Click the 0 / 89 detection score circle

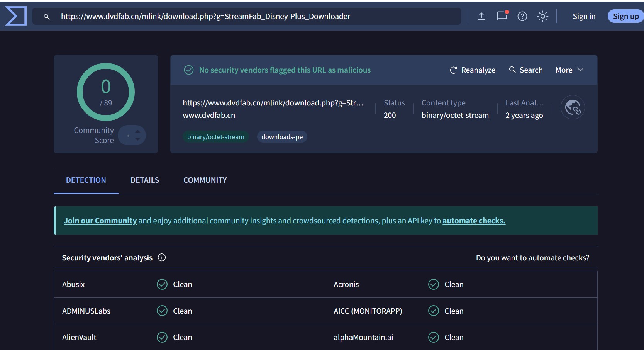pos(106,92)
